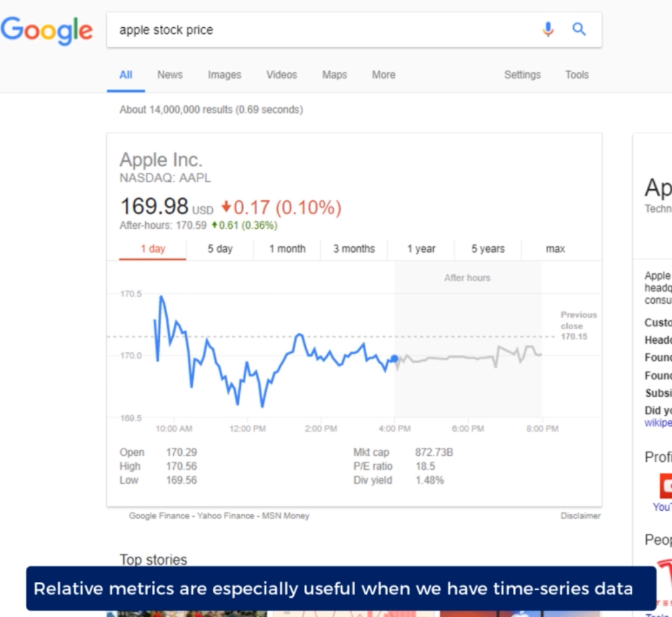Select the 3 months chart tab

pyautogui.click(x=354, y=249)
